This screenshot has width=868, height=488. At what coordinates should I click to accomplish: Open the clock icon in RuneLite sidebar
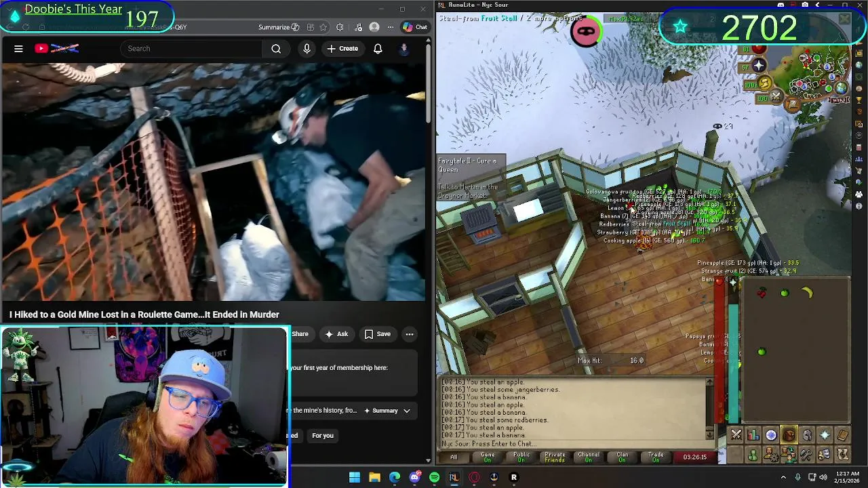click(x=859, y=88)
